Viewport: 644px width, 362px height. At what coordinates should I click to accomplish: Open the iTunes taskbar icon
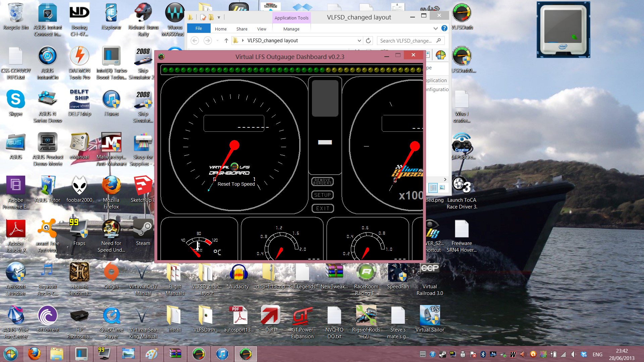click(x=222, y=354)
